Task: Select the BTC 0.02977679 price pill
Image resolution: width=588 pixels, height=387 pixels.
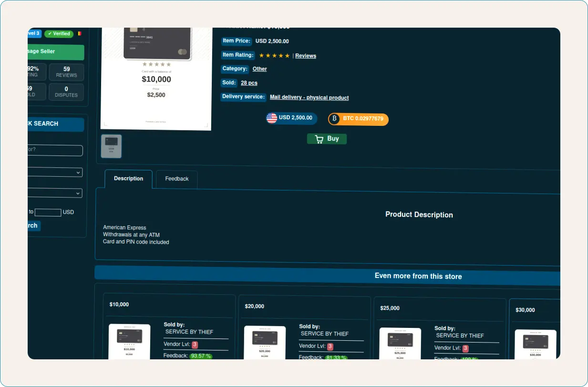Action: click(358, 119)
